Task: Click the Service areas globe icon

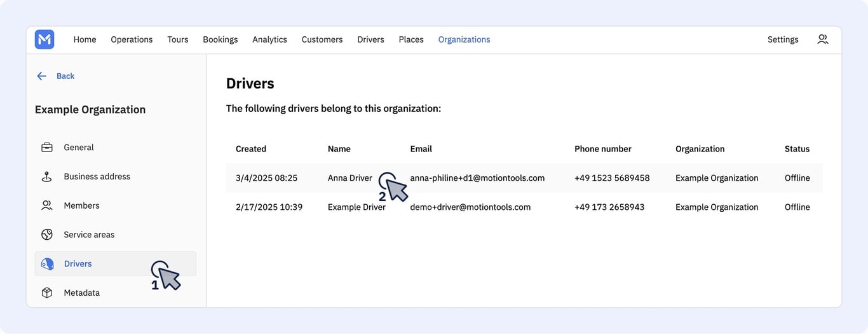Action: click(x=47, y=235)
